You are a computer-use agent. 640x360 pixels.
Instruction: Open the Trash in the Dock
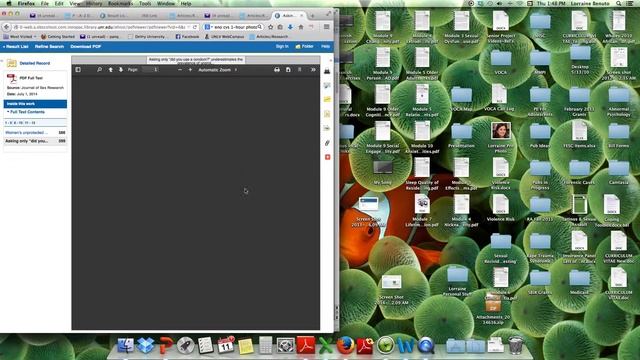pyautogui.click(x=516, y=345)
